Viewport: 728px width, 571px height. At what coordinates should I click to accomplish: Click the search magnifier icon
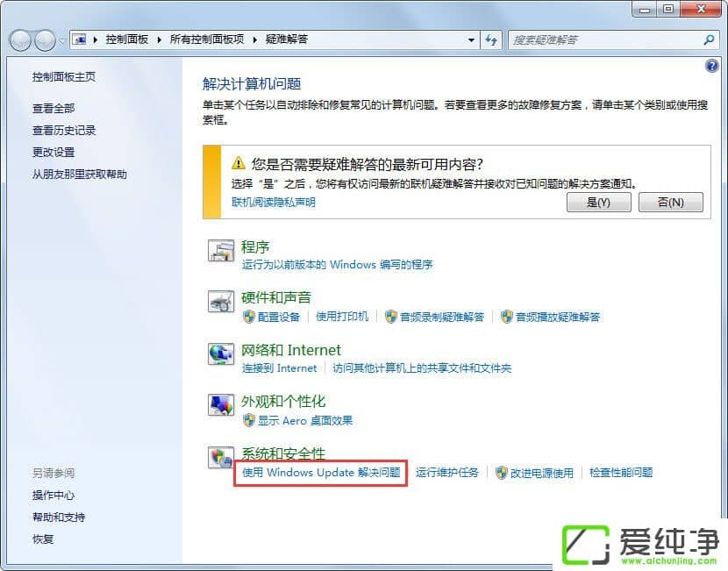(707, 39)
